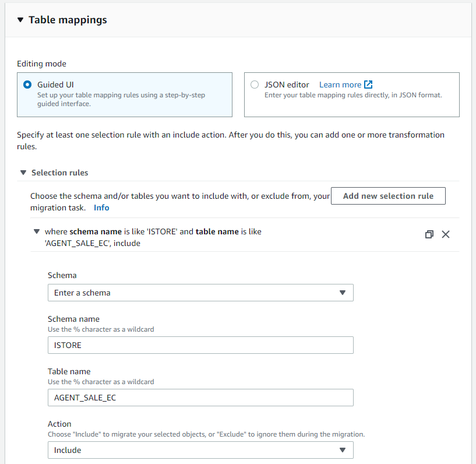Click the external link icon beside Learn more
The height and width of the screenshot is (464, 476).
click(368, 85)
